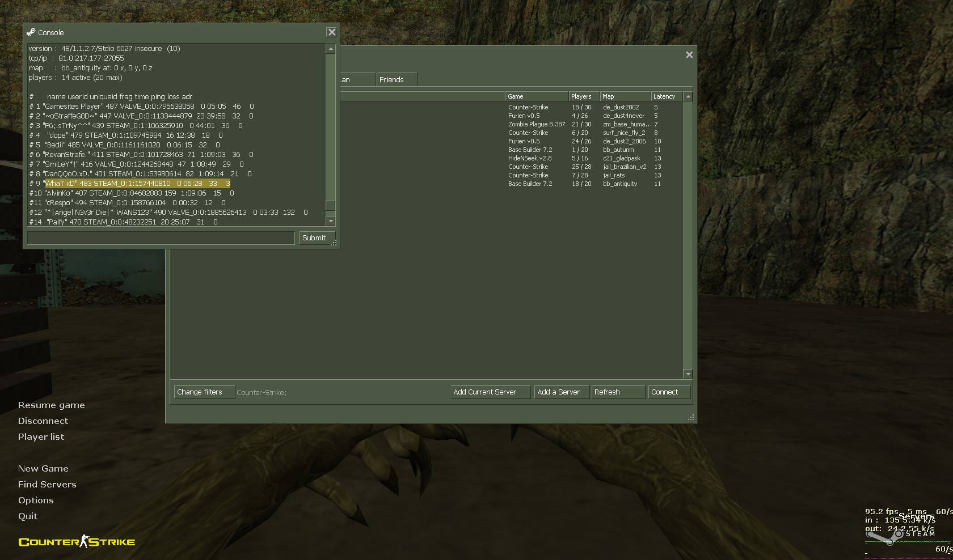Open the Lan tab
Screen dimensions: 953x560
coord(357,80)
